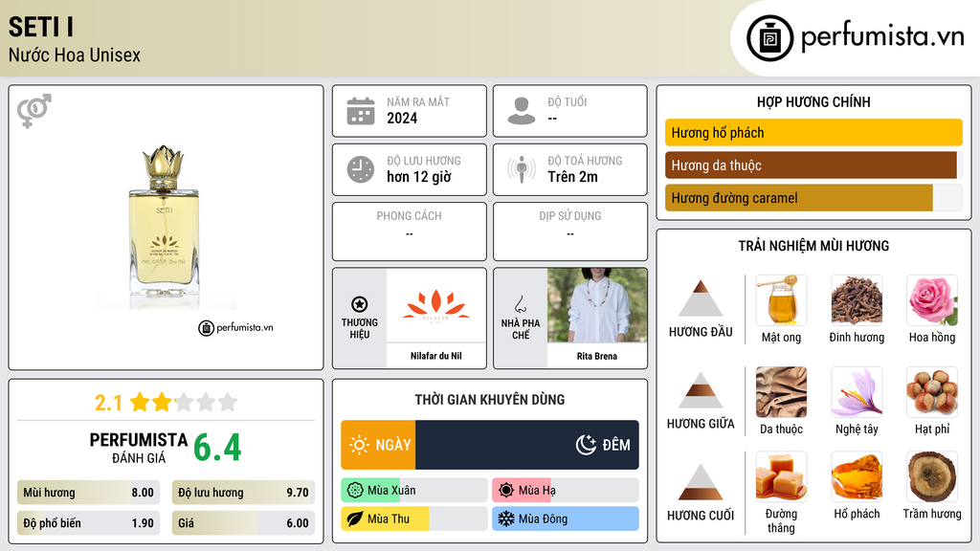
Task: Click the perfumista.vn perfume bottle logo
Action: [769, 38]
